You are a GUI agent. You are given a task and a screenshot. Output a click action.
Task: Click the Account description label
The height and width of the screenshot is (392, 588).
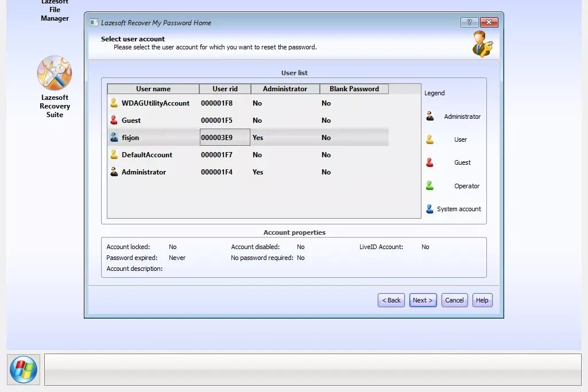point(134,269)
